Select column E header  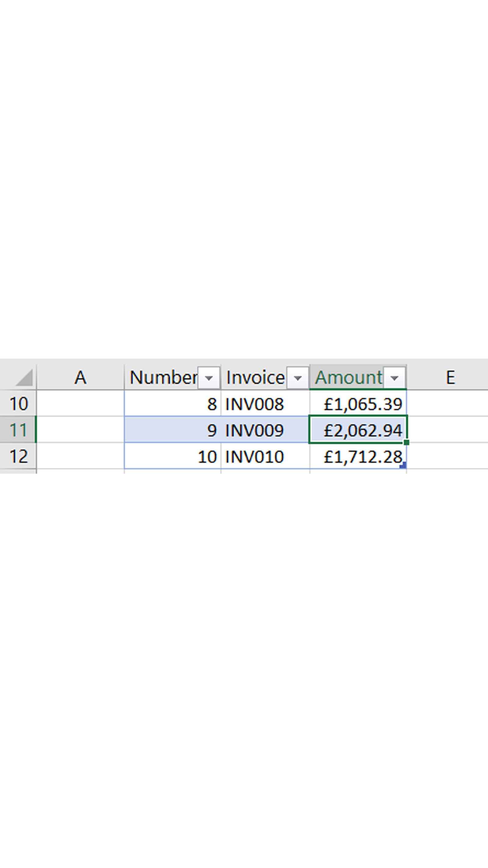[x=450, y=378]
